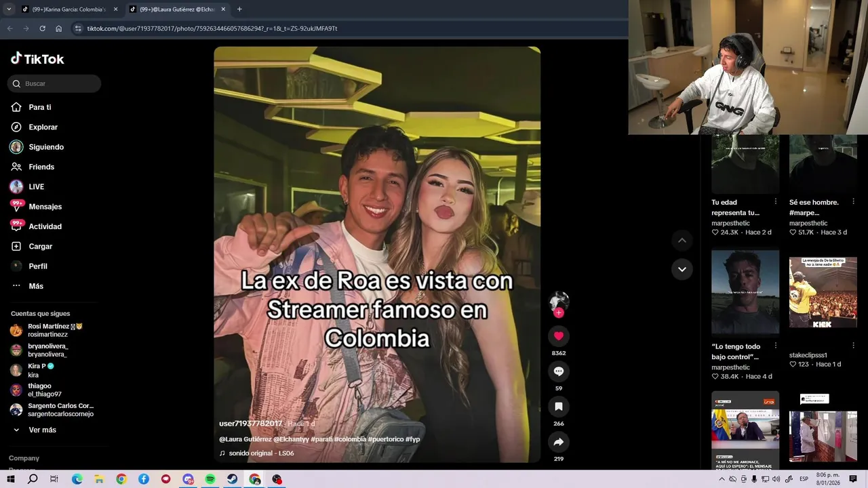The width and height of the screenshot is (868, 488).
Task: Open user71937782017 profile link
Action: tap(250, 424)
